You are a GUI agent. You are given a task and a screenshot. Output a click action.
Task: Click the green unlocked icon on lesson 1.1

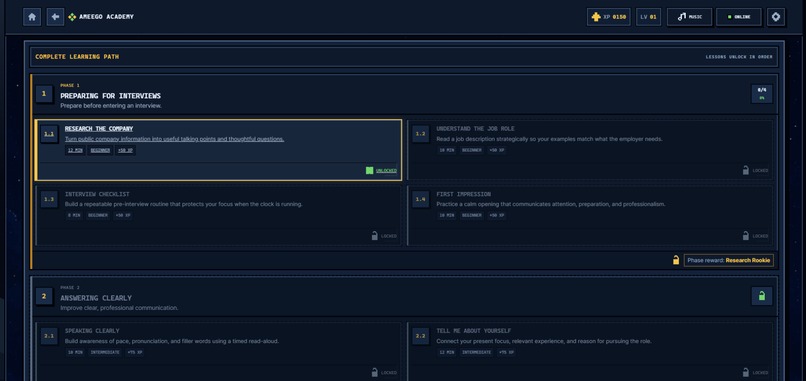click(369, 170)
